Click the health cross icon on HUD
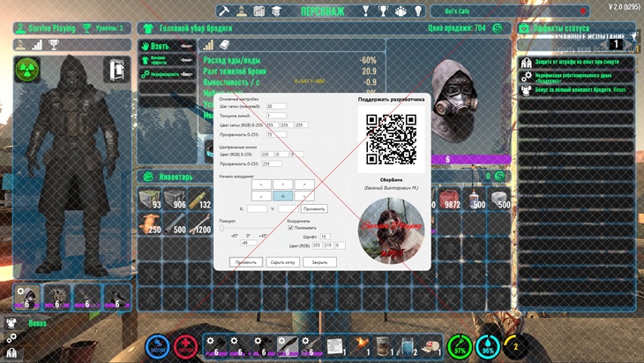The height and width of the screenshot is (363, 644). point(185,346)
